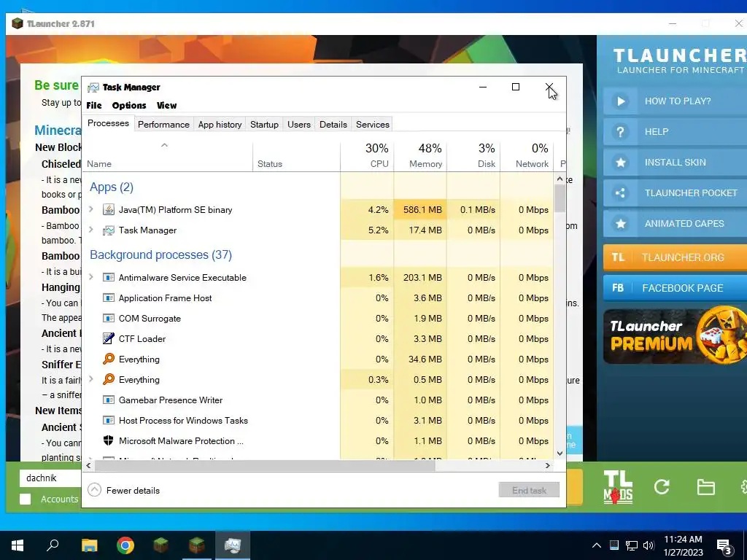Open the Options menu in Task Manager
The image size is (747, 560).
129,105
